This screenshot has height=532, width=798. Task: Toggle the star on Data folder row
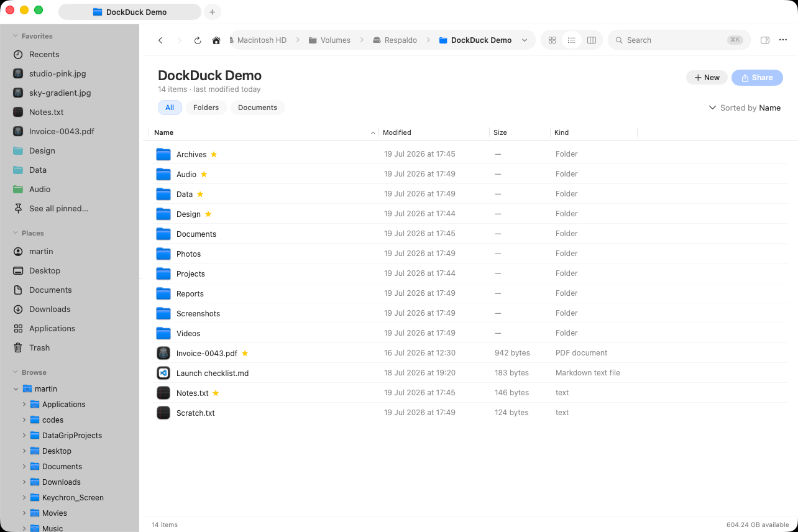pos(200,194)
